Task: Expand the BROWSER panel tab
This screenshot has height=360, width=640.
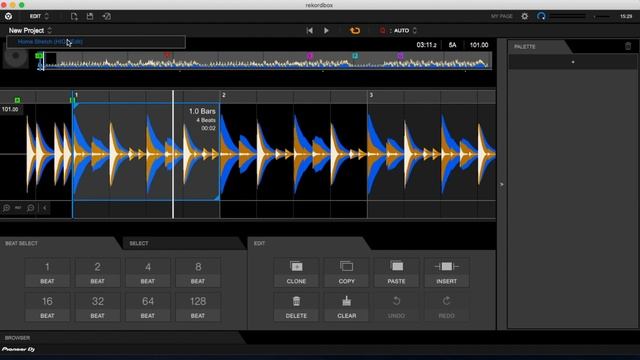Action: click(18, 338)
